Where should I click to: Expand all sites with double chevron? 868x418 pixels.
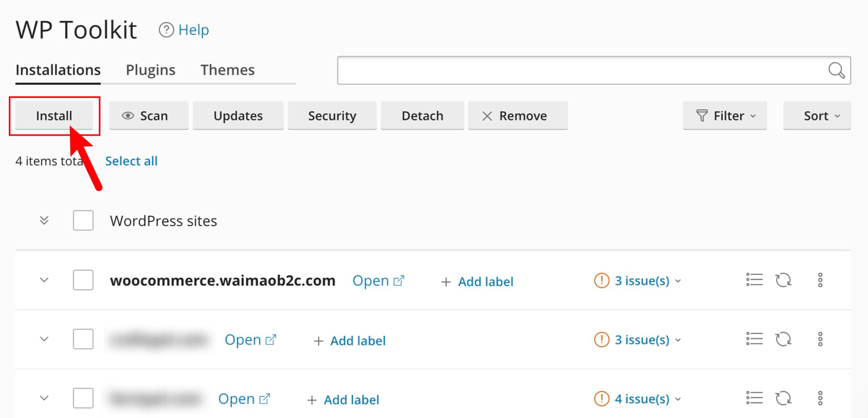click(x=44, y=221)
